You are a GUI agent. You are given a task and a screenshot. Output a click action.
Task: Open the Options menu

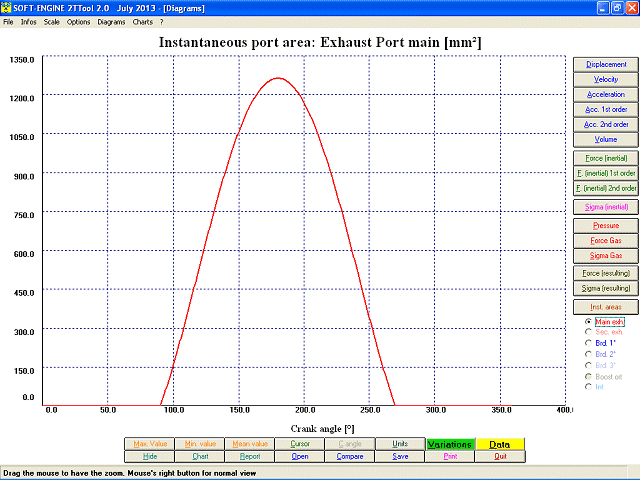click(78, 22)
